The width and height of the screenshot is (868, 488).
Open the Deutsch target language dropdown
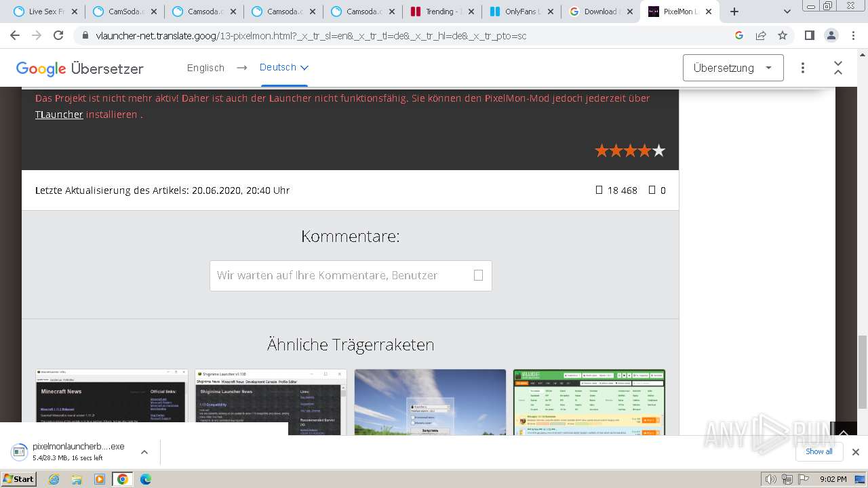(284, 68)
